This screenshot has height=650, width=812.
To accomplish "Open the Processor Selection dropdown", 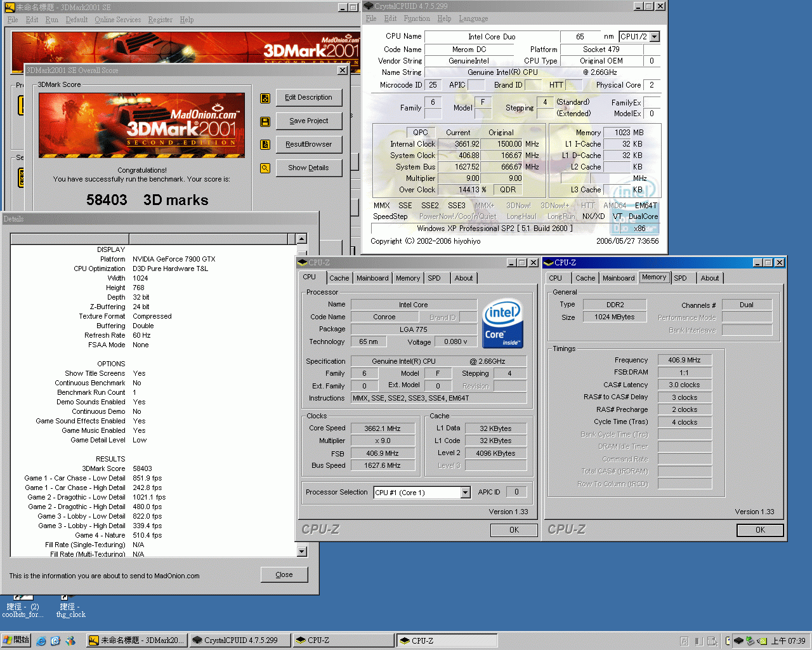I will click(x=466, y=493).
